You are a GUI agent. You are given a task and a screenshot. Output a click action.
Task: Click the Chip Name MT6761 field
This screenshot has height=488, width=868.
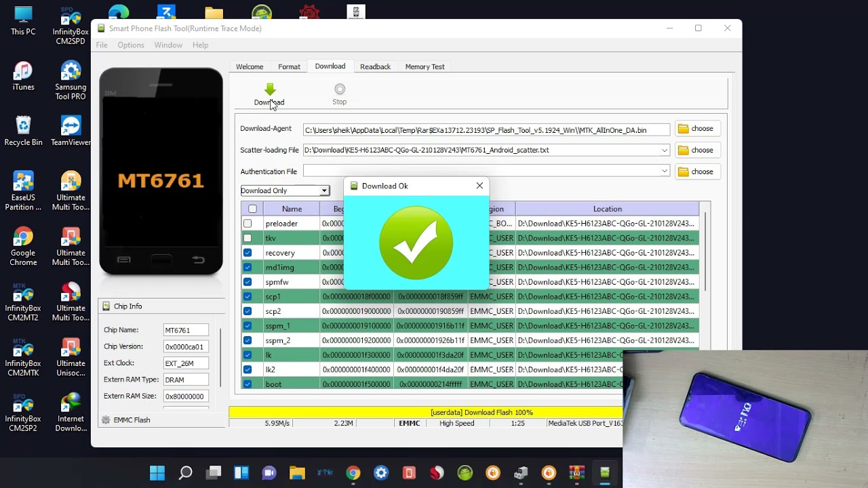(186, 330)
